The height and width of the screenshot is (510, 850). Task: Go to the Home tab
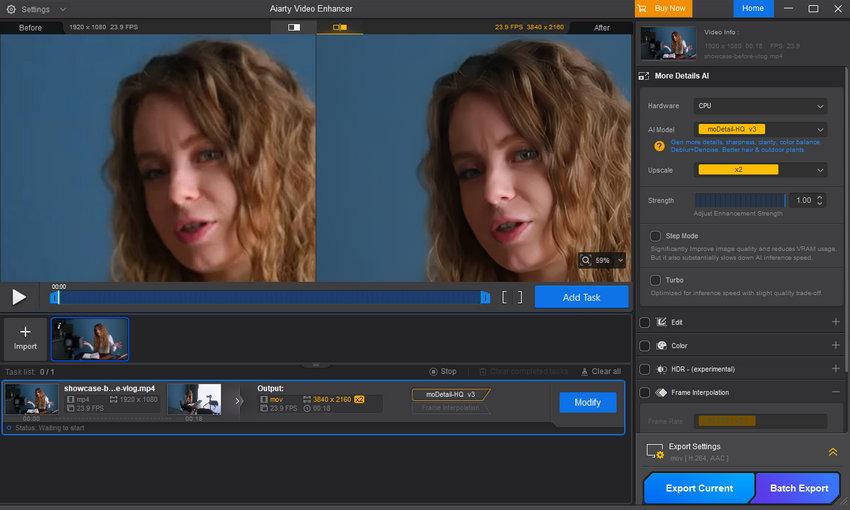[753, 9]
